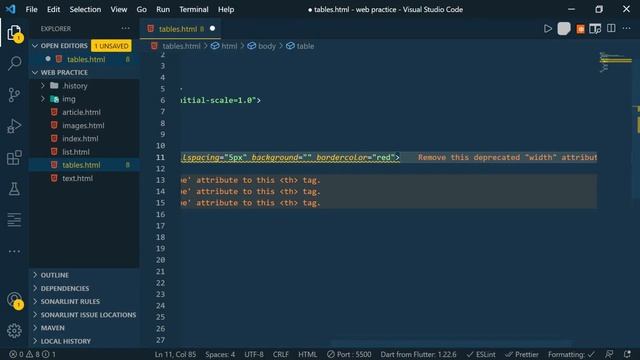This screenshot has width=640, height=360.
Task: Click body breadcrumb segment
Action: (x=262, y=46)
